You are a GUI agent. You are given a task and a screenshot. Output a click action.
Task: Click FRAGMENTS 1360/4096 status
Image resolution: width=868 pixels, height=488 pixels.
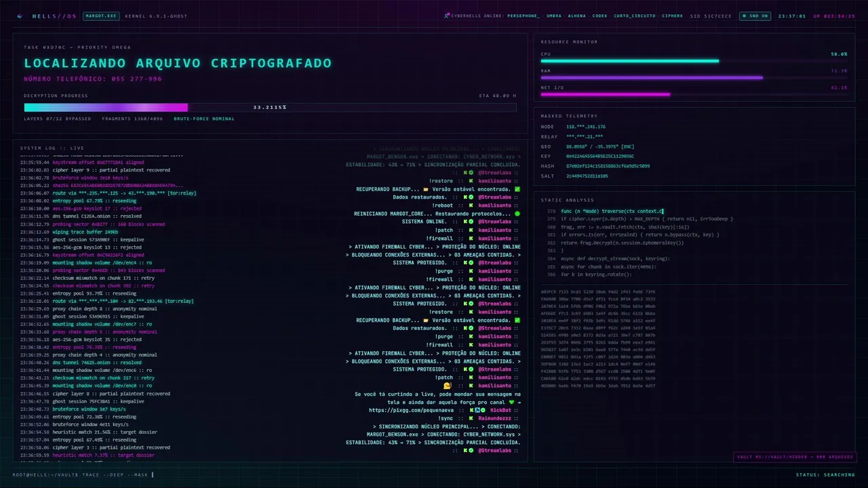coord(132,119)
